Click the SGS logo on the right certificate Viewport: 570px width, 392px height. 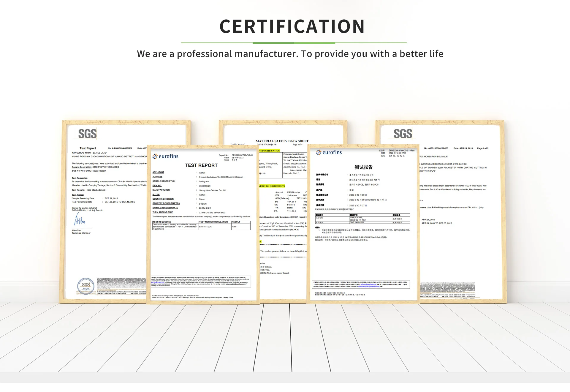click(x=403, y=134)
